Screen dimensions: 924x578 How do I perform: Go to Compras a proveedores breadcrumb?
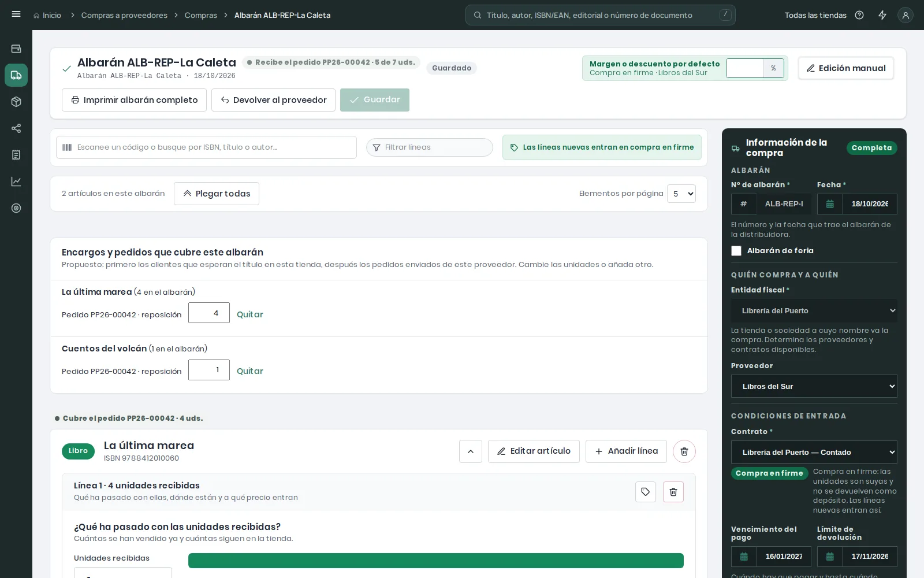click(124, 15)
